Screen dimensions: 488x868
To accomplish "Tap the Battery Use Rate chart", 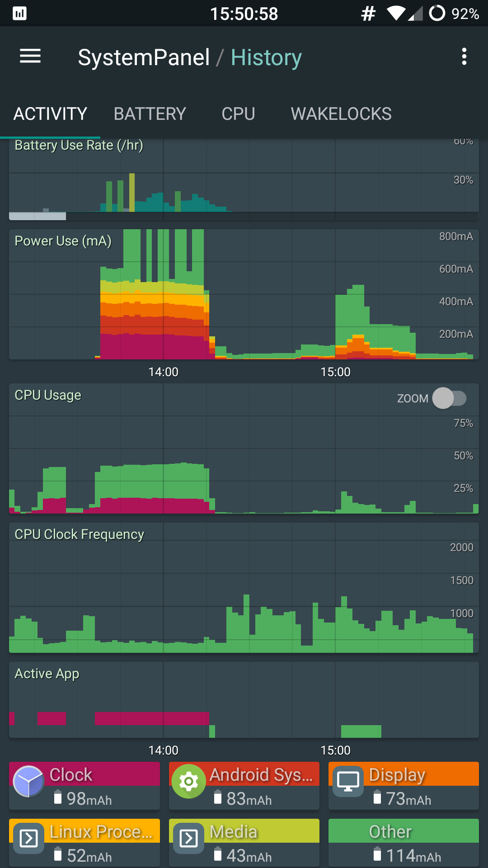I will 244,180.
